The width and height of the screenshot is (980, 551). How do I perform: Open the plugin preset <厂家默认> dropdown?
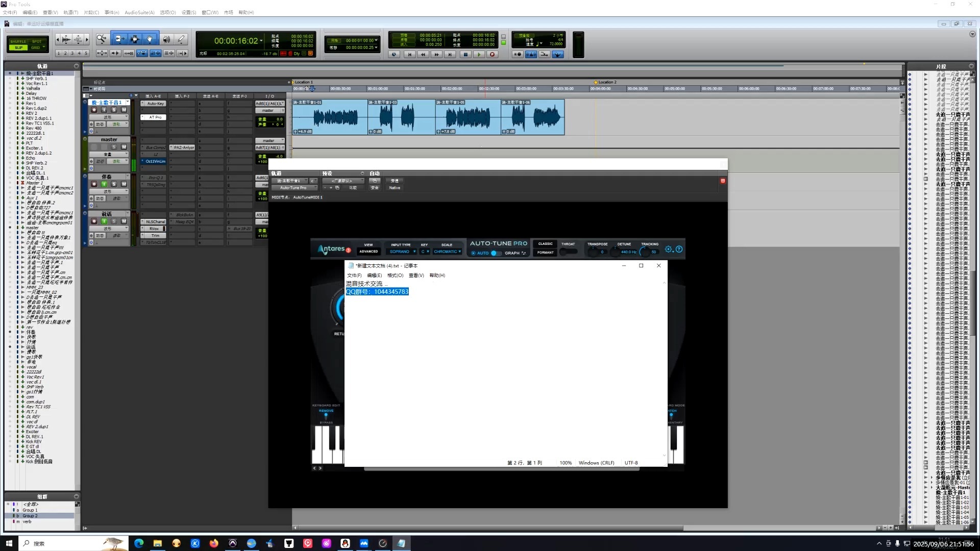[344, 181]
